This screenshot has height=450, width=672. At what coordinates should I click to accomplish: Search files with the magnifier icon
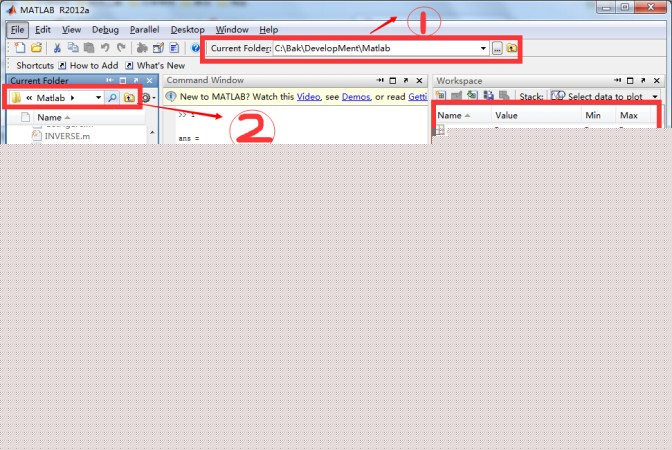tap(112, 98)
